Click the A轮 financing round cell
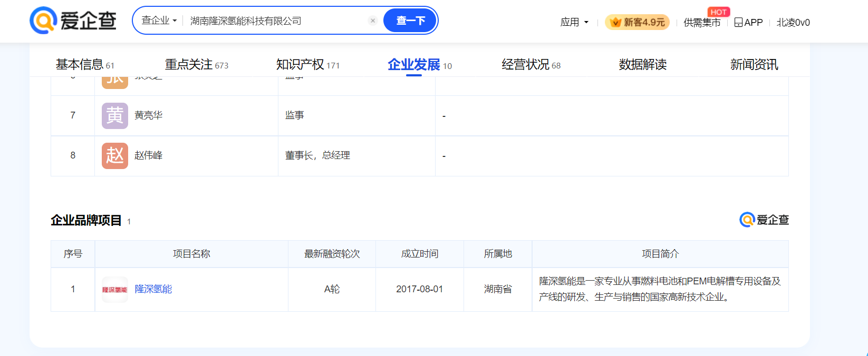The image size is (868, 356). [332, 290]
